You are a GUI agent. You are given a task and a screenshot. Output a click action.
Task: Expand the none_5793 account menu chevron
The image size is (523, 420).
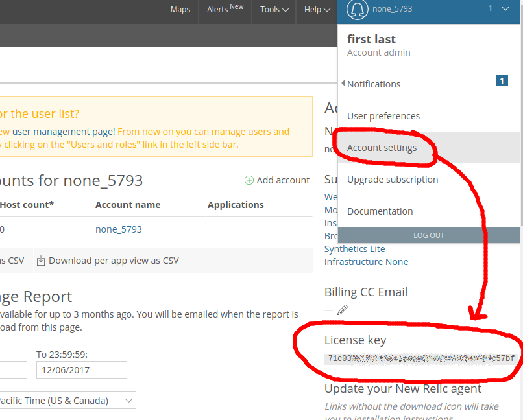[505, 9]
